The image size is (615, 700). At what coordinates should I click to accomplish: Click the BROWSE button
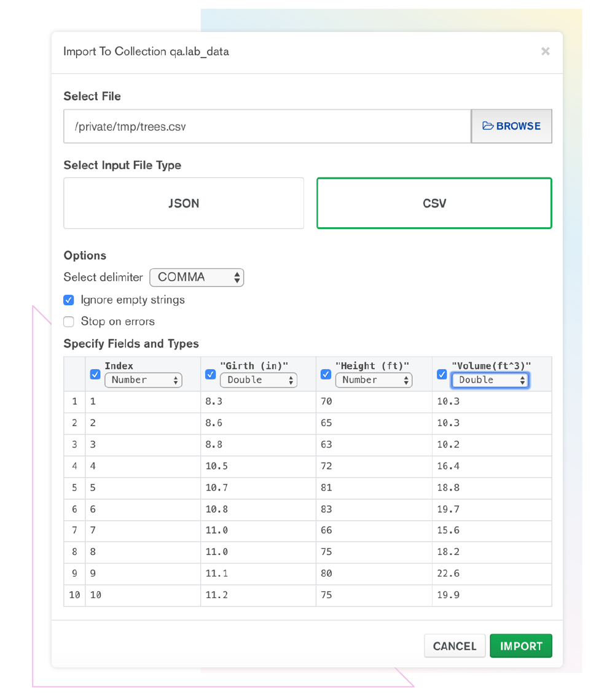tap(511, 126)
